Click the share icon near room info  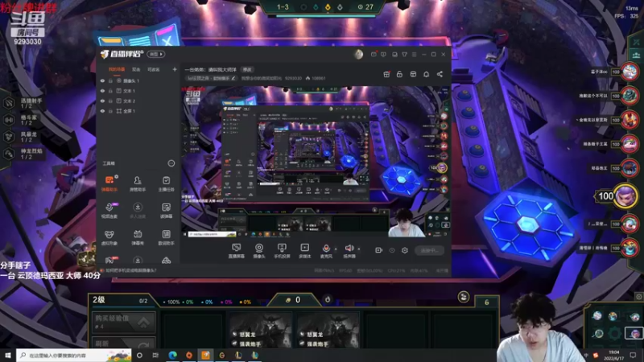440,74
